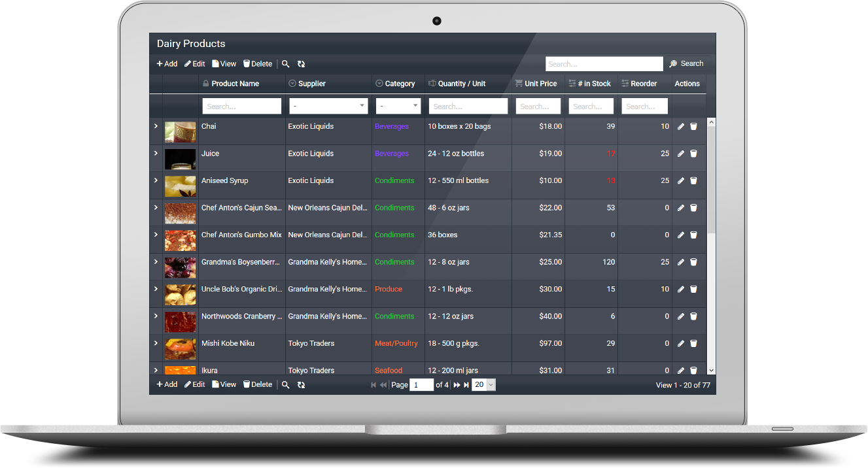The image size is (868, 468).
Task: Open the Supplier filter dropdown
Action: click(328, 106)
